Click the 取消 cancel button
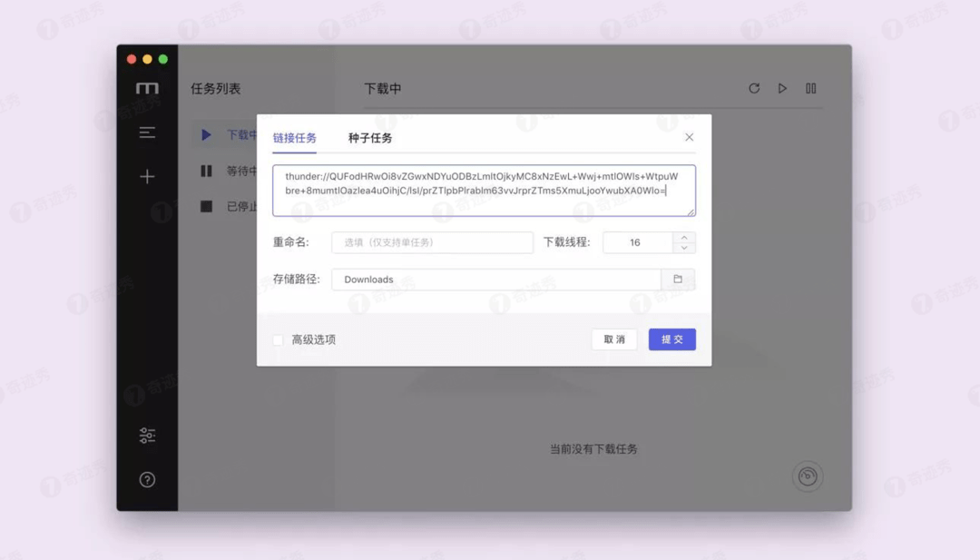 (614, 339)
